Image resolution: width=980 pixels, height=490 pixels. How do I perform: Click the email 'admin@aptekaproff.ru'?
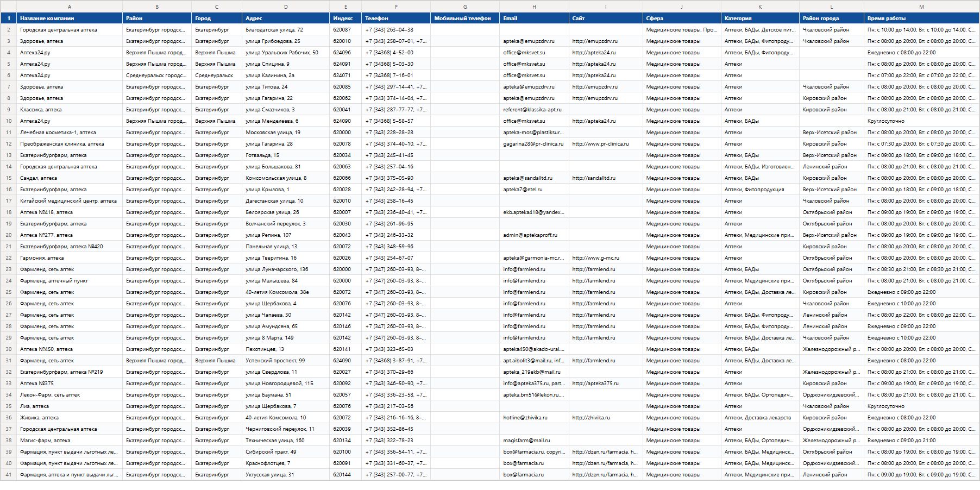[x=534, y=235]
